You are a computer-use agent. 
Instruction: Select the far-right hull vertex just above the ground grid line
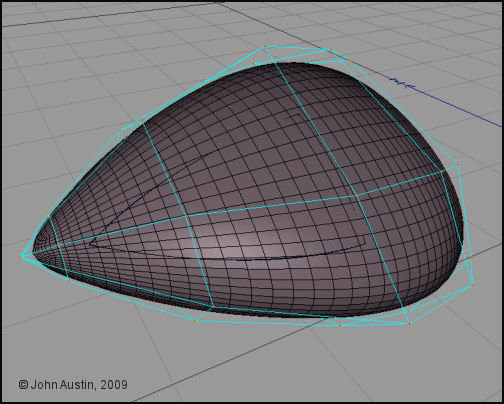click(472, 259)
